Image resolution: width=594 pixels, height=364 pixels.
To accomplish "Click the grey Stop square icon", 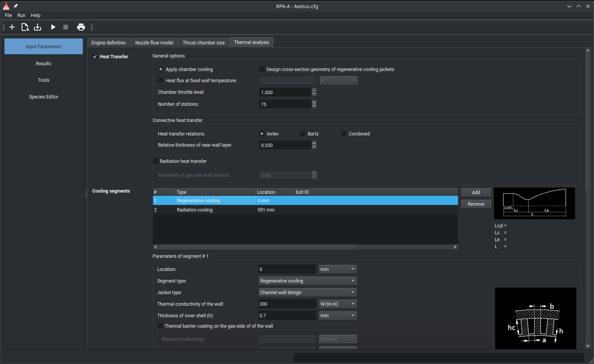I will [x=66, y=27].
